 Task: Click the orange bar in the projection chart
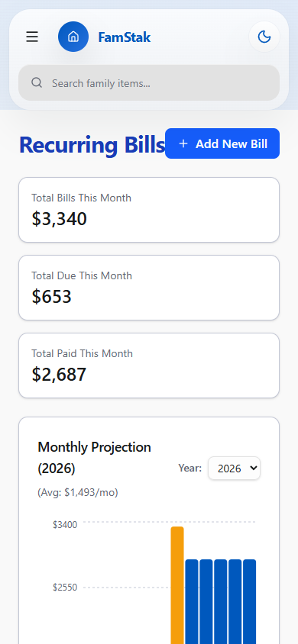(177, 585)
